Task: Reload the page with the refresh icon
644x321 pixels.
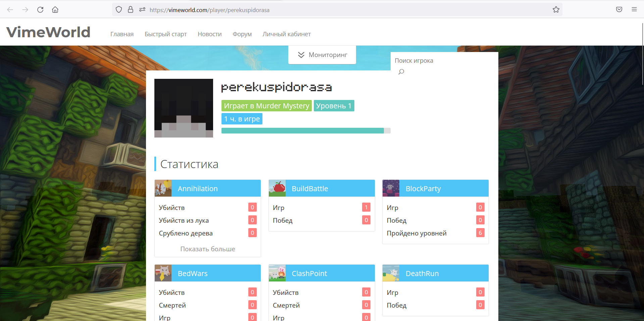Action: pyautogui.click(x=40, y=10)
